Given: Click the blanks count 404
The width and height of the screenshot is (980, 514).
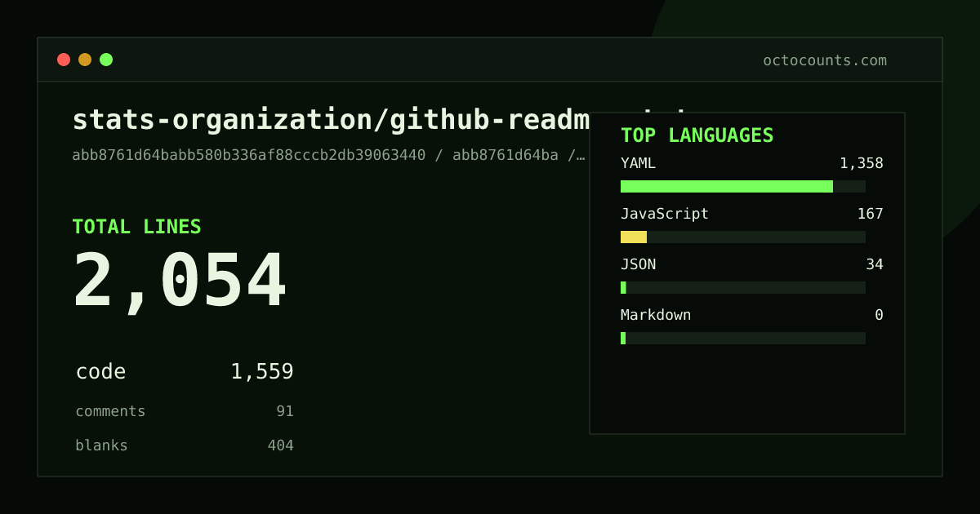Looking at the screenshot, I should click(x=280, y=445).
